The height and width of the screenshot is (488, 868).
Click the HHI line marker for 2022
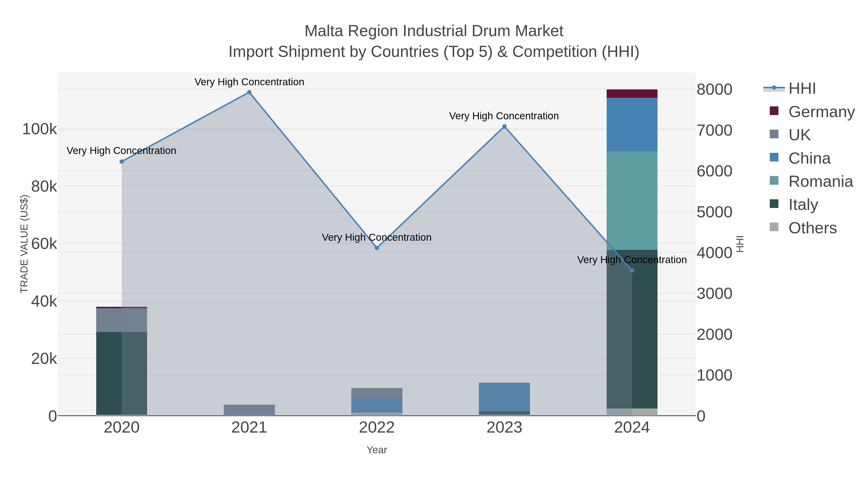pos(377,248)
